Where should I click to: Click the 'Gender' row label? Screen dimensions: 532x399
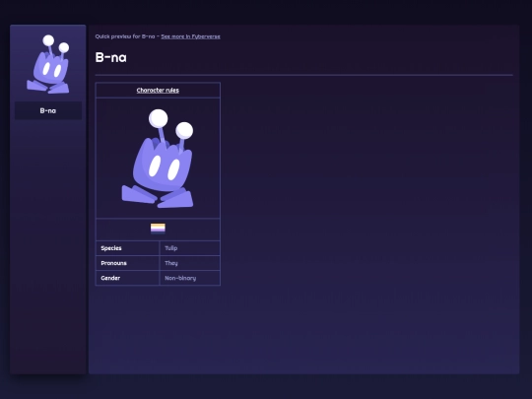click(x=110, y=278)
